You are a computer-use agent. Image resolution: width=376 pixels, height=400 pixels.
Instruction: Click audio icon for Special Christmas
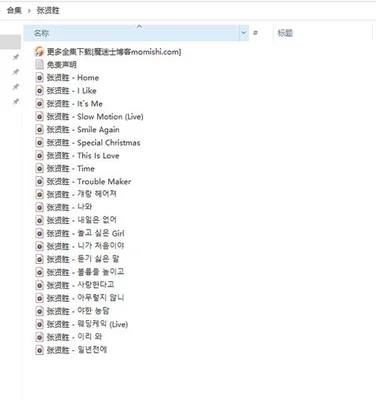(39, 142)
